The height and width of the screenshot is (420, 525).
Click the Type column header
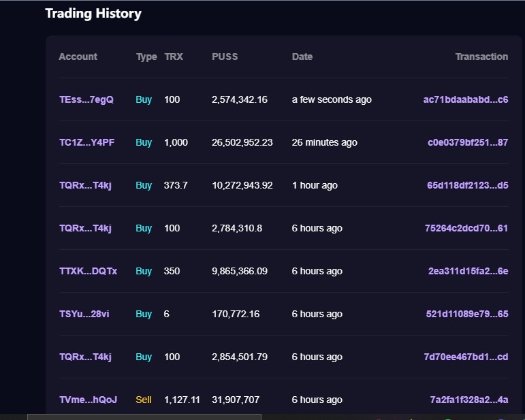click(146, 56)
